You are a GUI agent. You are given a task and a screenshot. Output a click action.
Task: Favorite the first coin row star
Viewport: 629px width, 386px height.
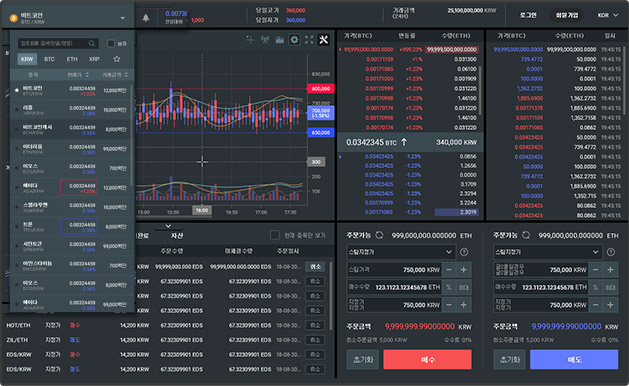16,90
